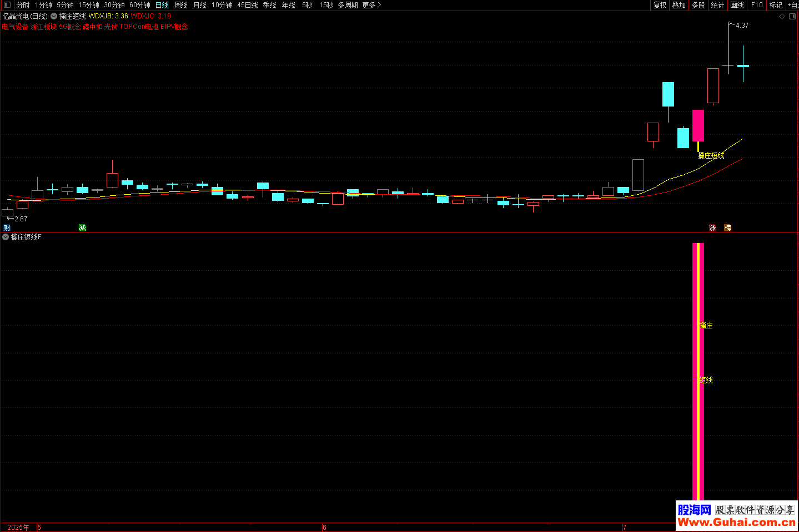Click the orange 榜 marker on the chart
Screen dimensions: 799x532
point(728,228)
